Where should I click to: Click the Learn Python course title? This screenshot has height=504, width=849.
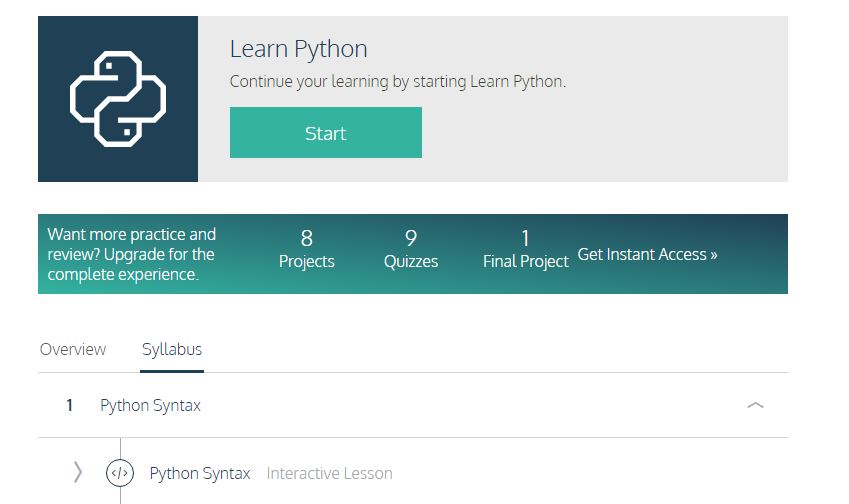click(298, 49)
